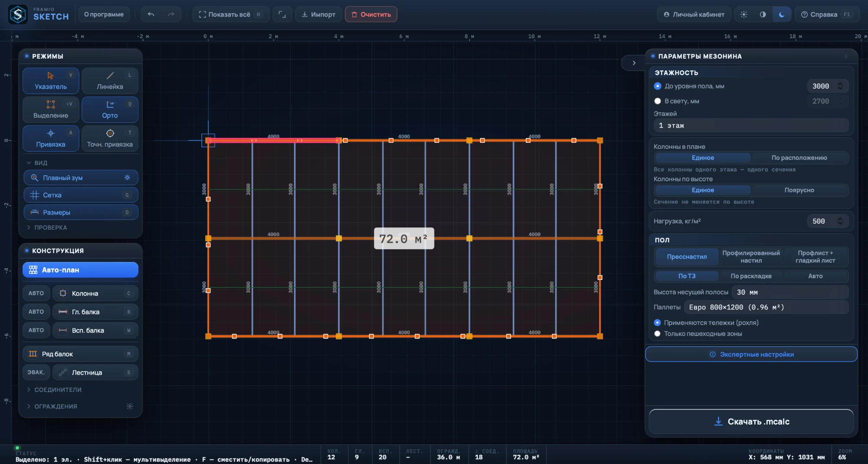
Task: Select Единое under Колонны по высоте
Action: tap(703, 190)
